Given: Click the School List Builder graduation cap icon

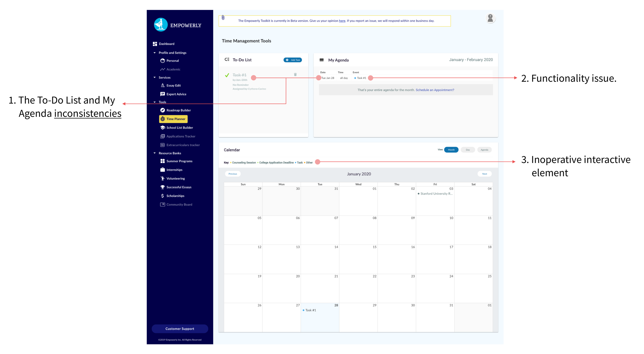Looking at the screenshot, I should click(163, 128).
